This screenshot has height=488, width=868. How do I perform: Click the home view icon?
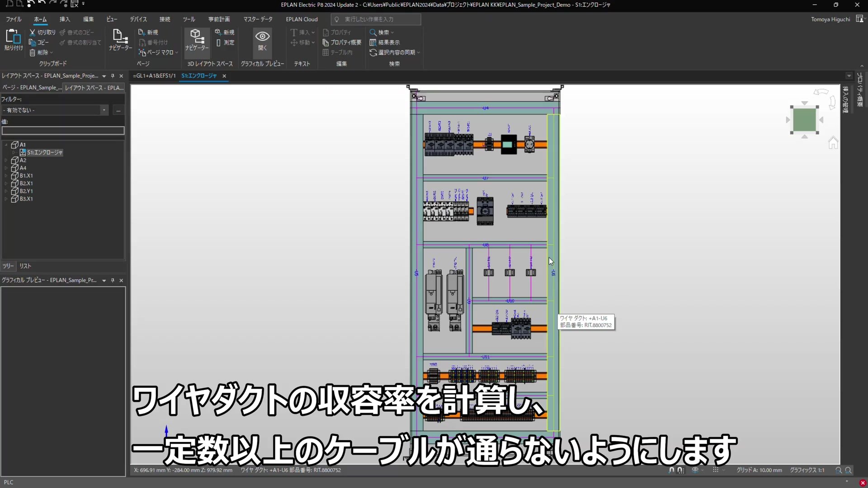(x=833, y=143)
